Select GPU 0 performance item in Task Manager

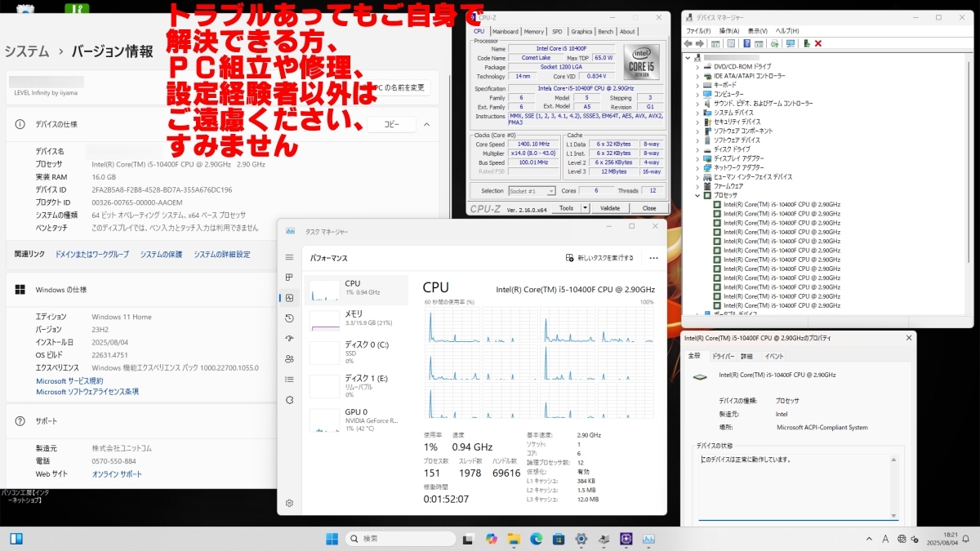click(356, 420)
